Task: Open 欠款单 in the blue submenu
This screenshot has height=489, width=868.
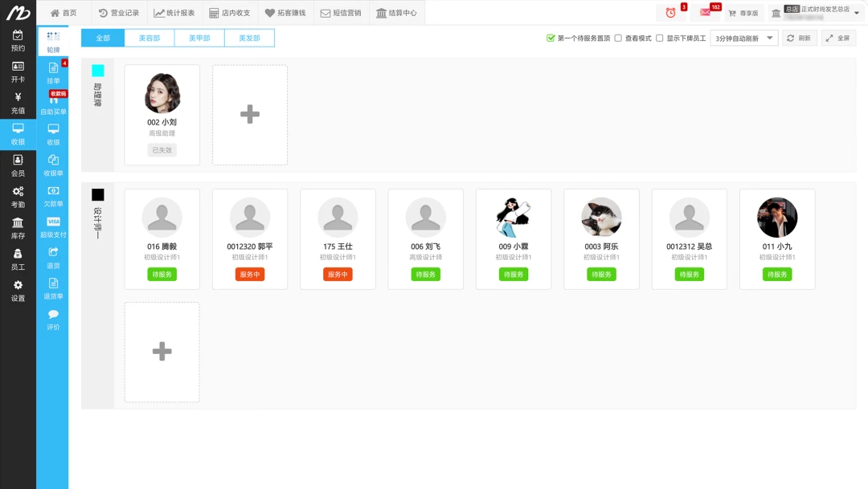Action: pos(53,197)
